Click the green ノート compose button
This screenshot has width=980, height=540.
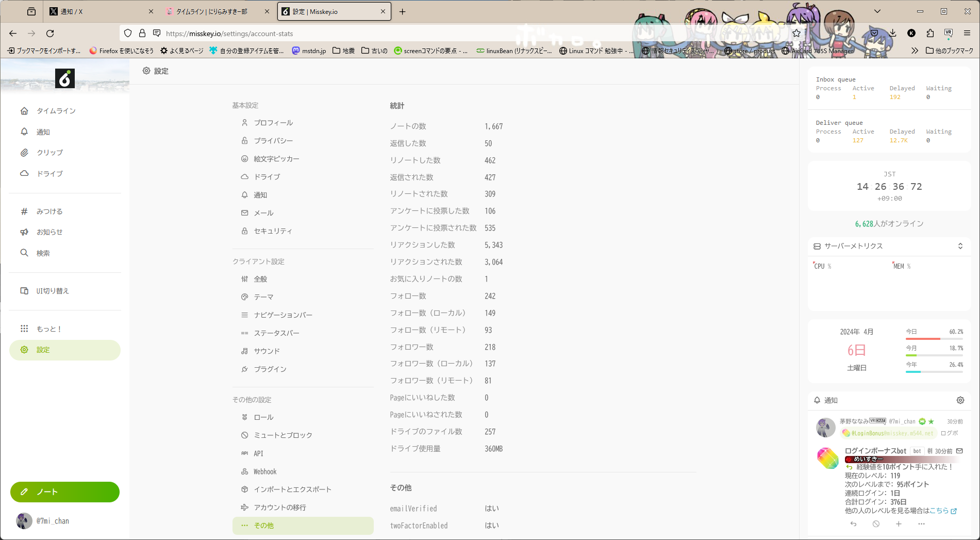[64, 492]
